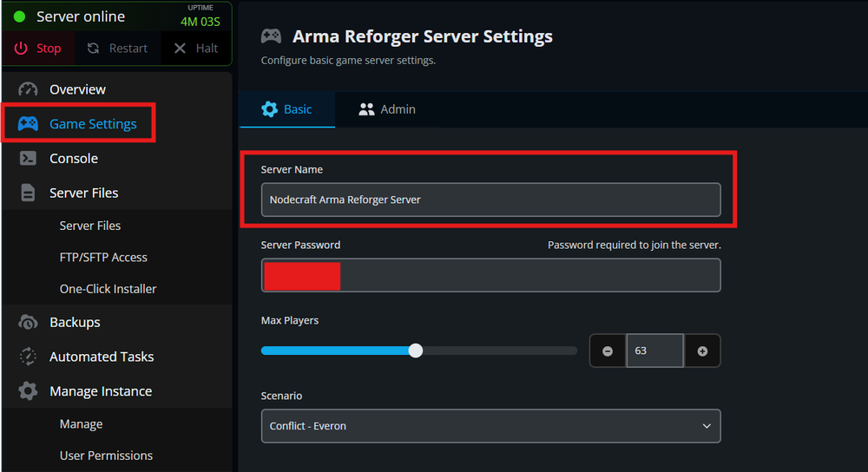Click the Console terminal icon
The image size is (868, 472).
28,158
